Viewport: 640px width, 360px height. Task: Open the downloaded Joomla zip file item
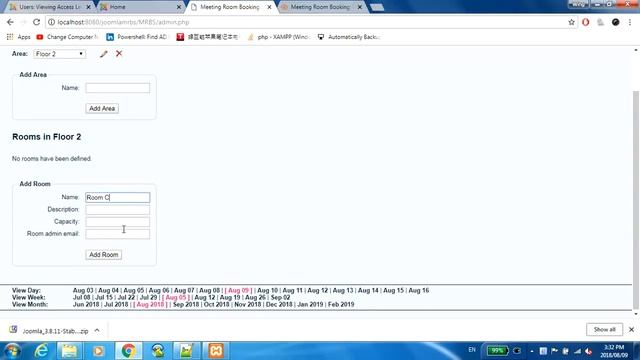tap(49, 331)
